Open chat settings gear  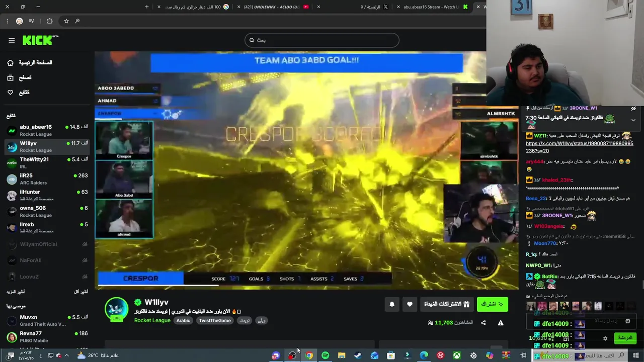[605, 338]
